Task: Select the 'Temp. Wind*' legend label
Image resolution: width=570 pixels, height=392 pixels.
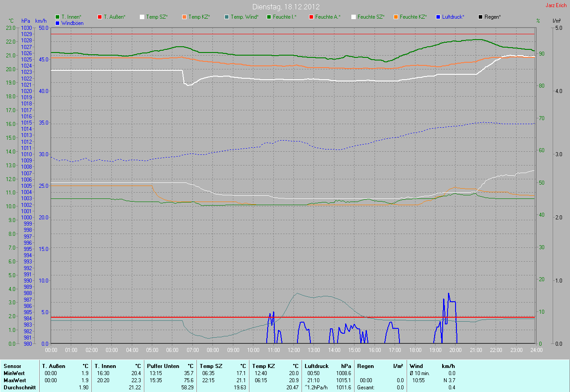Action: pyautogui.click(x=244, y=17)
